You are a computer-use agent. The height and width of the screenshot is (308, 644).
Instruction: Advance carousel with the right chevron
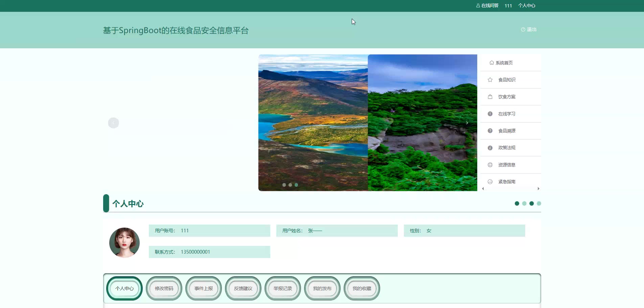467,123
